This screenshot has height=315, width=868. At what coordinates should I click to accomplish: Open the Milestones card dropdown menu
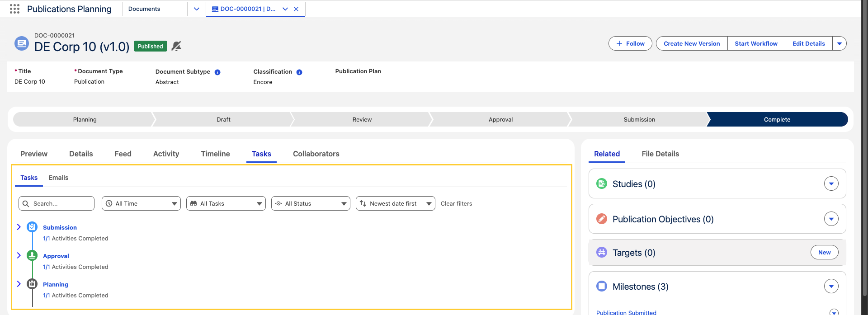click(831, 286)
